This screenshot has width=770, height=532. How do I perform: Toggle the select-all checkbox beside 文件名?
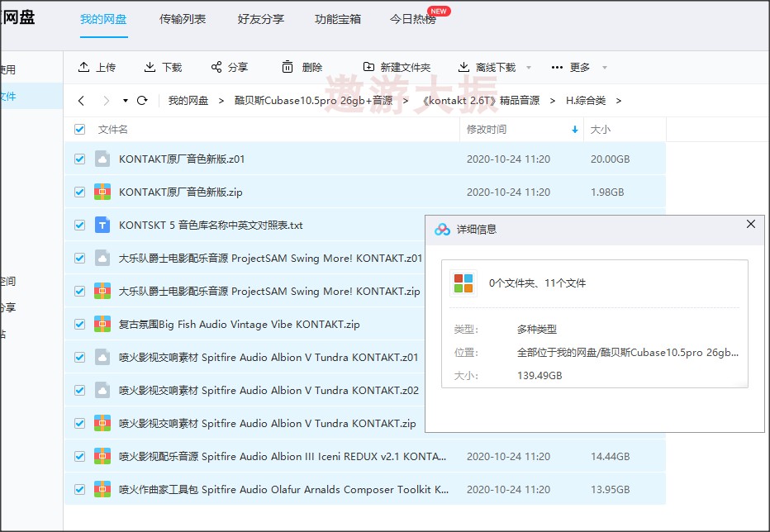tap(79, 129)
